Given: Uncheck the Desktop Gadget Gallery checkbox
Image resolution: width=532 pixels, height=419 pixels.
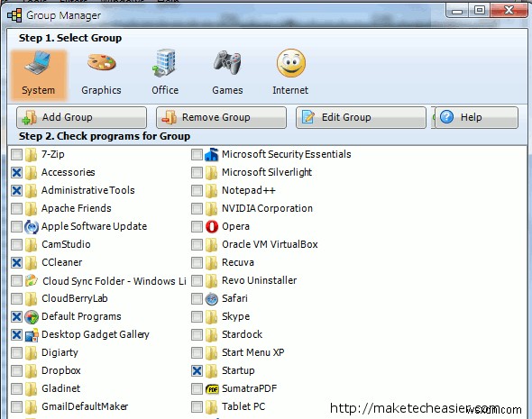Looking at the screenshot, I should click(x=16, y=335).
